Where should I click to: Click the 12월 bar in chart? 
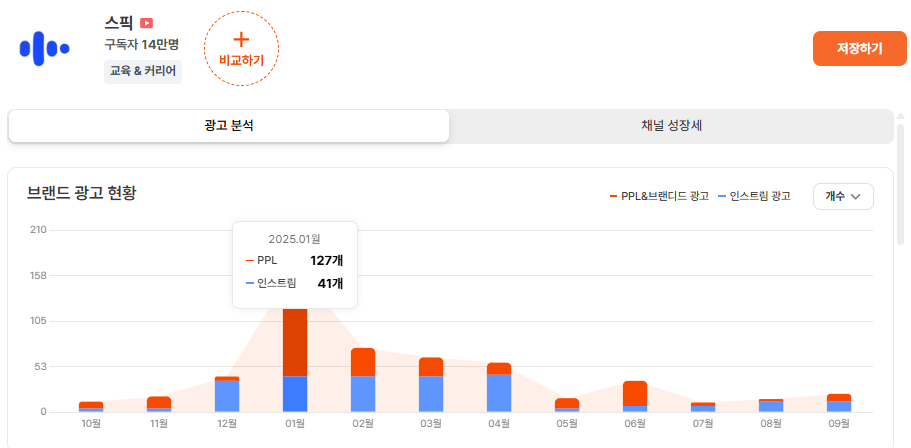pos(227,395)
